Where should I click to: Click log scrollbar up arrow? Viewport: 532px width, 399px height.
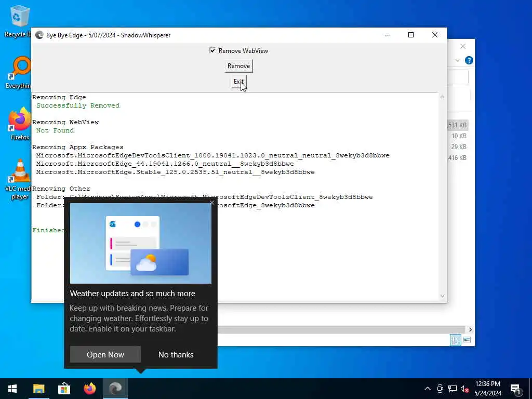pos(442,97)
